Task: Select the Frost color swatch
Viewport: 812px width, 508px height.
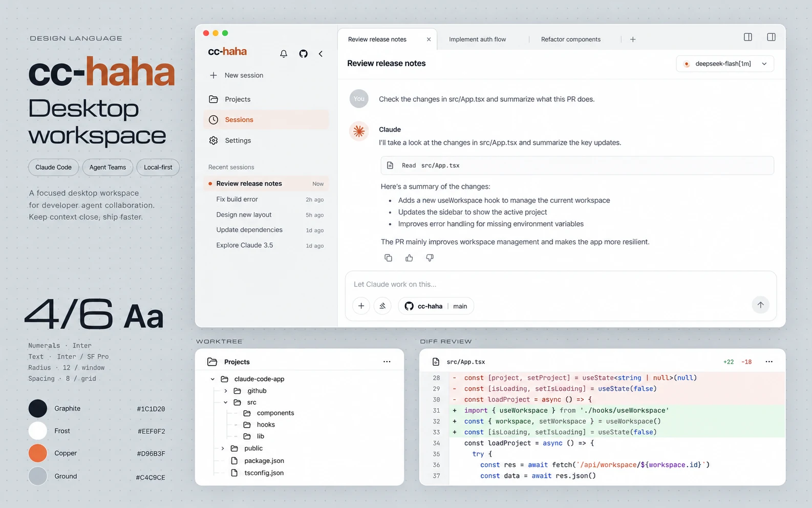Action: click(37, 431)
